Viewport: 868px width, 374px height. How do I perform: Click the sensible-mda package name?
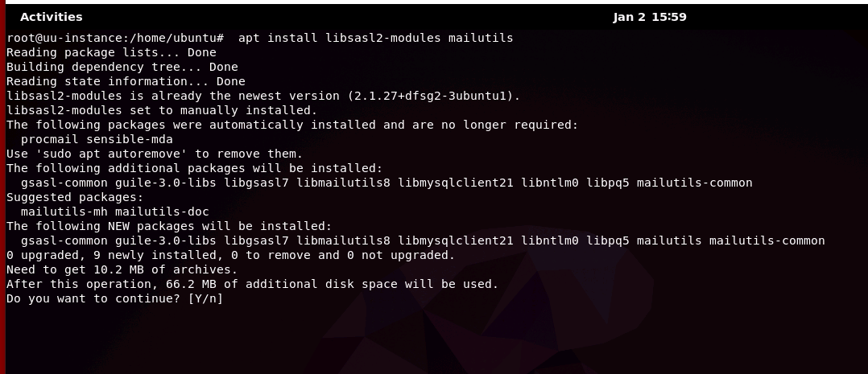pyautogui.click(x=130, y=139)
